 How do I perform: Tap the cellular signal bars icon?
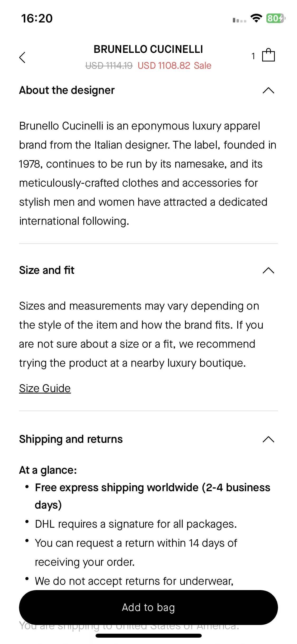tap(239, 20)
